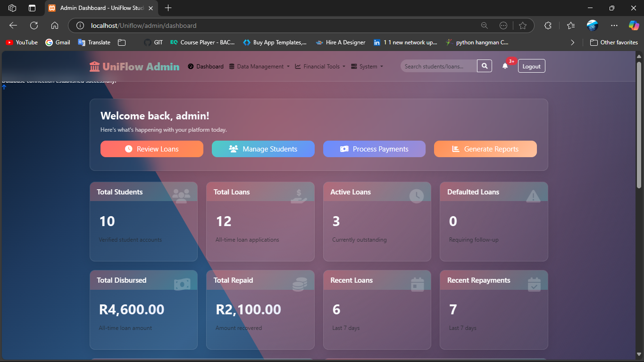644x362 pixels.
Task: Open the tab actions menu icon
Action: (32, 8)
